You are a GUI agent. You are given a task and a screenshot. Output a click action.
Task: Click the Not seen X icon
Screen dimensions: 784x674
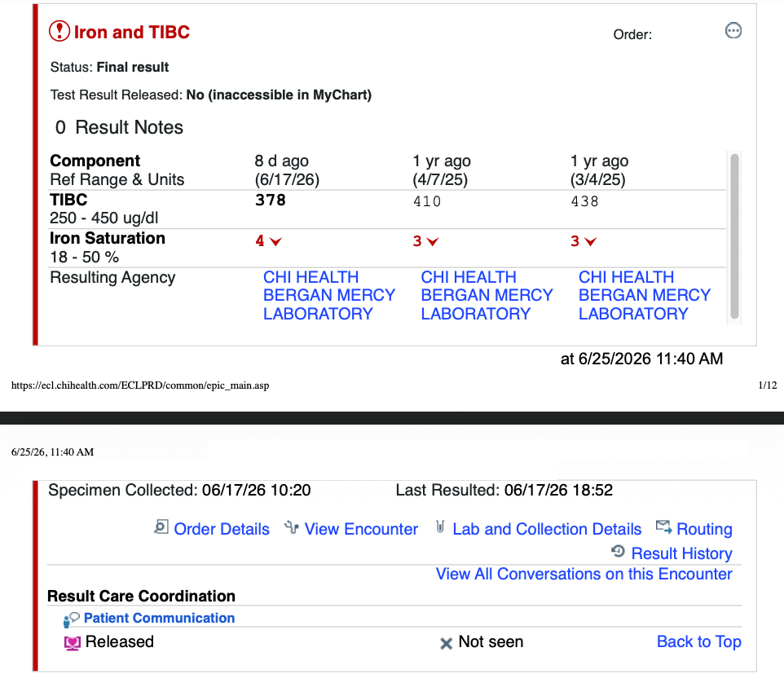(x=446, y=644)
